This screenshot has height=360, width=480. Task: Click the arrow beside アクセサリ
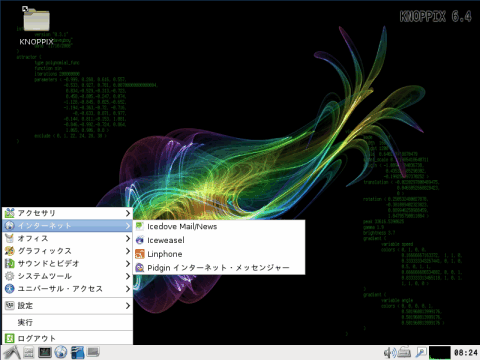tap(128, 213)
